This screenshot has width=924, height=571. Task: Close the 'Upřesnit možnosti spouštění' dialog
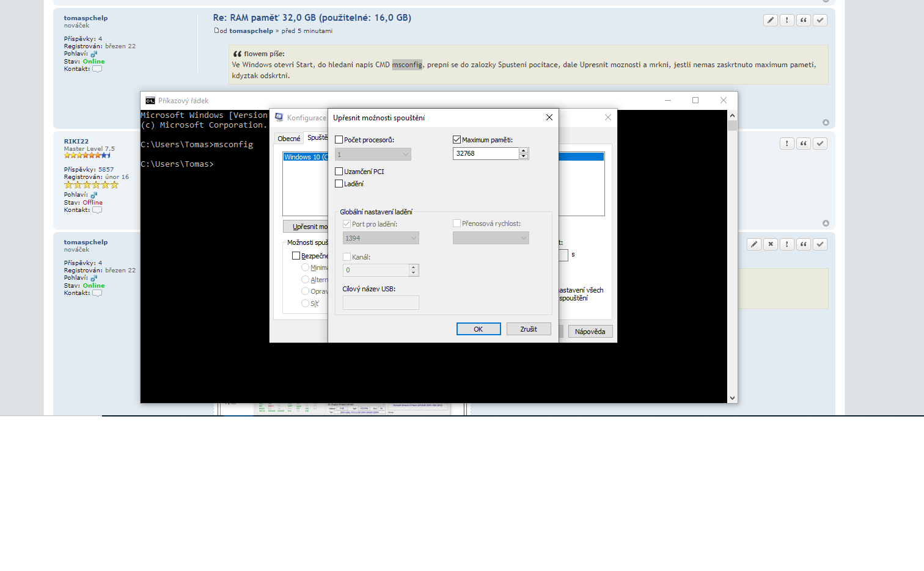coord(549,117)
